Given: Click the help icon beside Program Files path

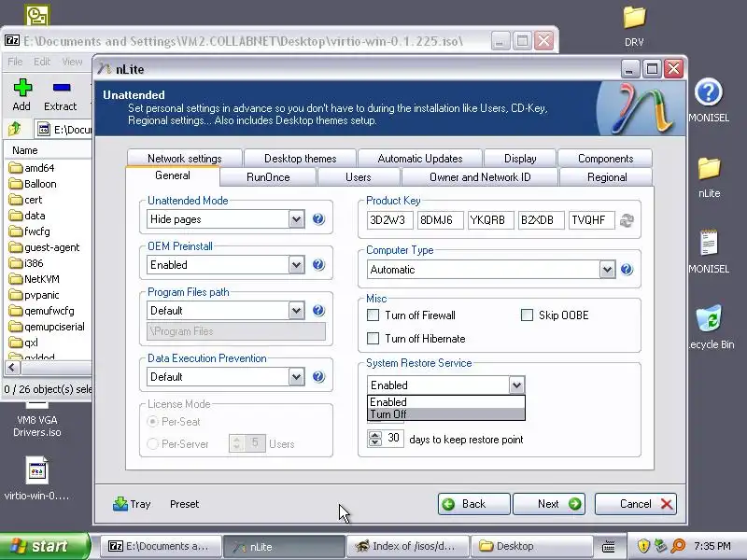Looking at the screenshot, I should point(318,311).
